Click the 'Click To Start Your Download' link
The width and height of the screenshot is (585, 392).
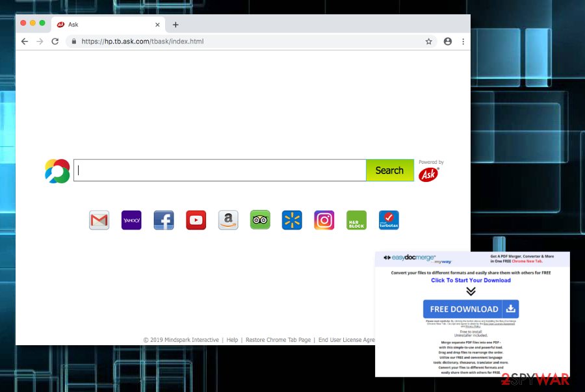click(471, 280)
